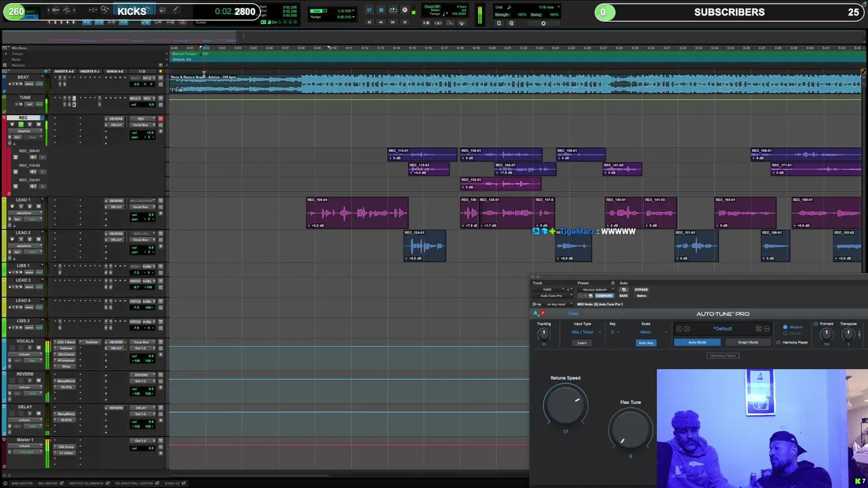Click the Auto Key button

(x=646, y=343)
